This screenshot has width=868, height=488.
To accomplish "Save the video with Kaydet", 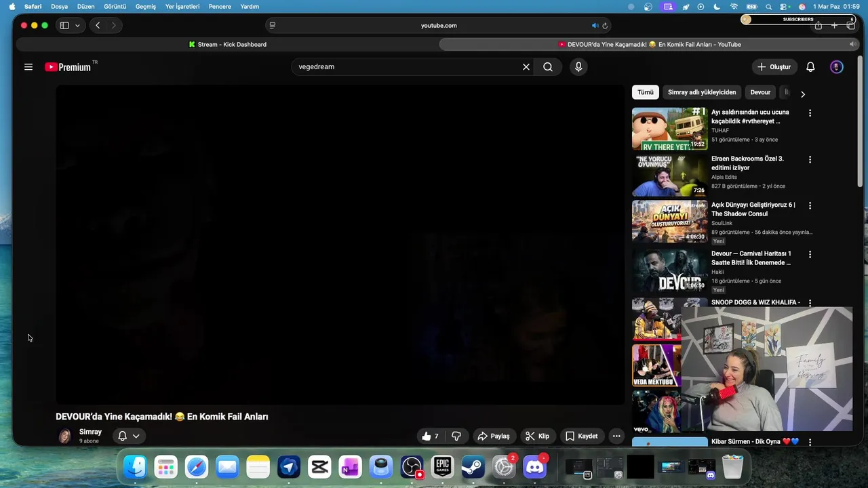I will 582,436.
